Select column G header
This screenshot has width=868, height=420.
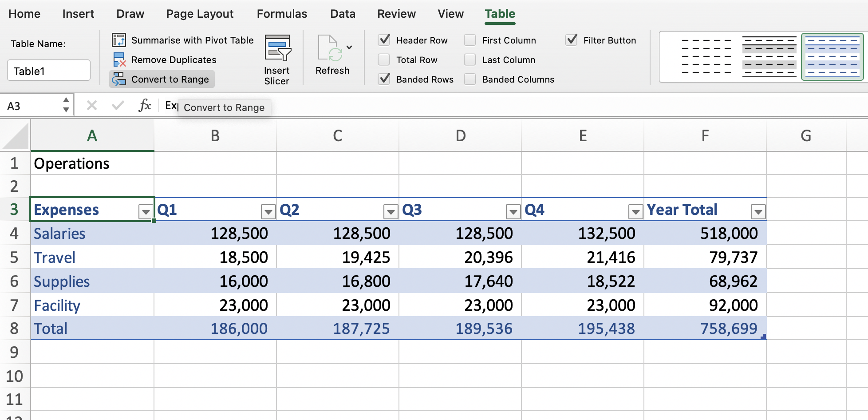click(806, 136)
